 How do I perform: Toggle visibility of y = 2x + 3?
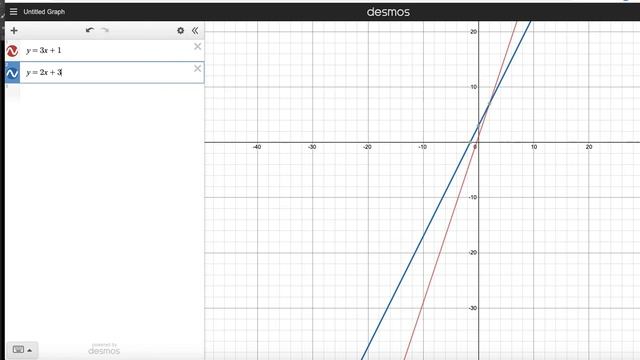pos(12,73)
